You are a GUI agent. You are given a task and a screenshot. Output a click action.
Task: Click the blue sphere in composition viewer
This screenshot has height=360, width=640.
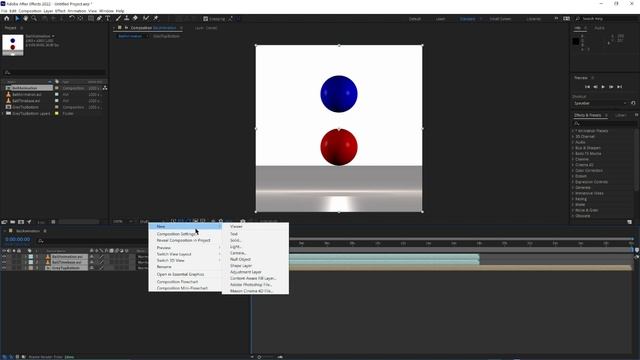[x=339, y=94]
